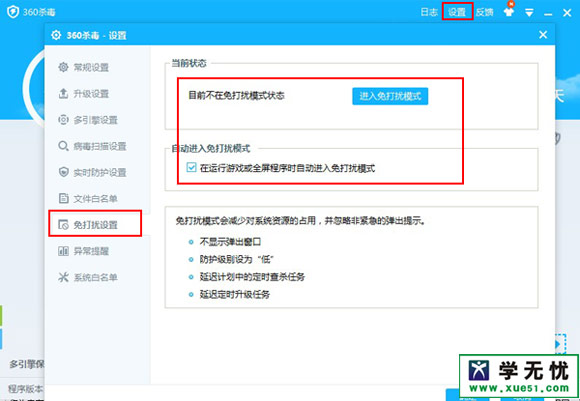Close the 360杀毒 设置 dialog
The image size is (580, 401).
pyautogui.click(x=543, y=35)
